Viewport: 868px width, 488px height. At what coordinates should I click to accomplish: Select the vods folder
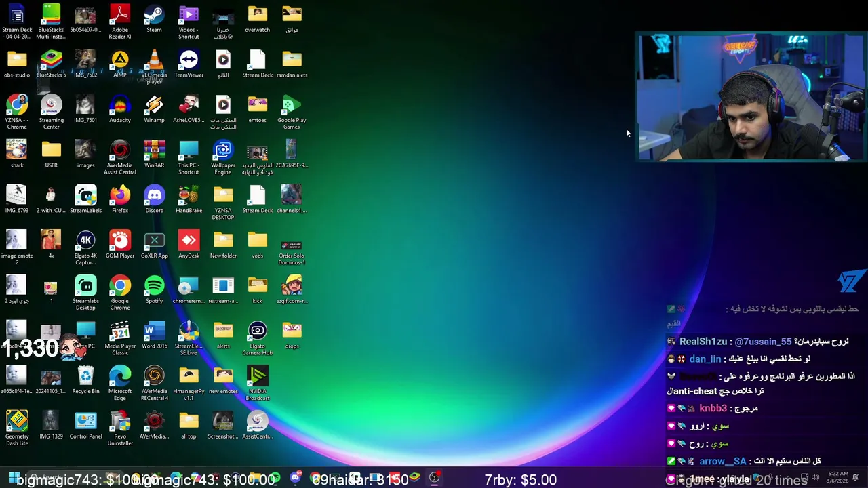point(257,245)
